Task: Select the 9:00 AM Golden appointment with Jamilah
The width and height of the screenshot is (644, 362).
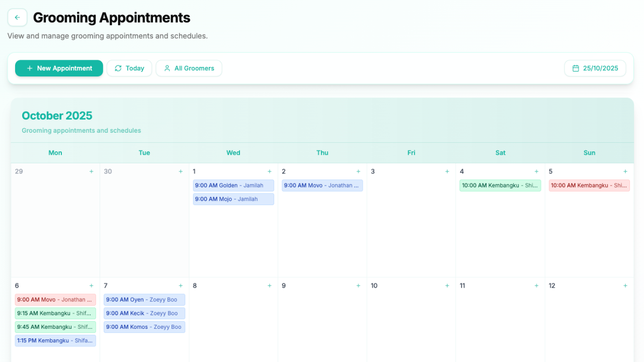Action: click(x=233, y=185)
